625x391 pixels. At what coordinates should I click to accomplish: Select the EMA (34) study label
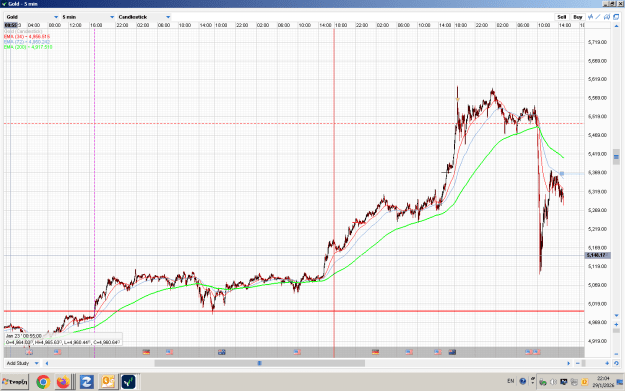point(27,37)
